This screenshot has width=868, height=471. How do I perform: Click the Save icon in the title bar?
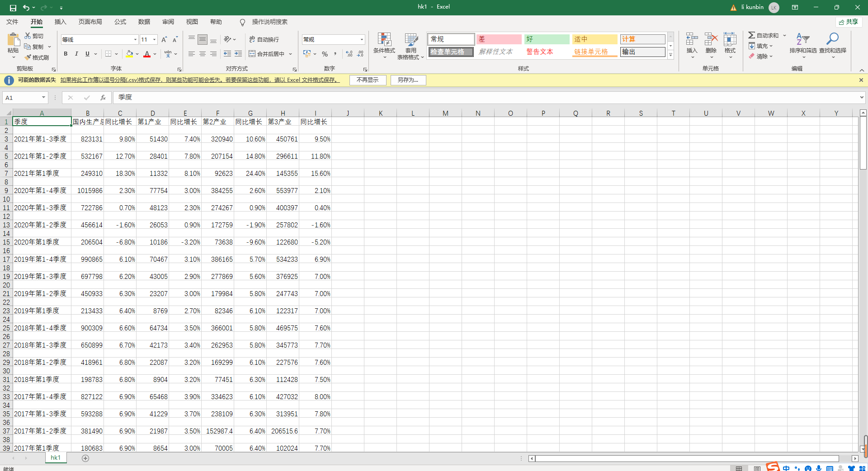click(x=13, y=8)
